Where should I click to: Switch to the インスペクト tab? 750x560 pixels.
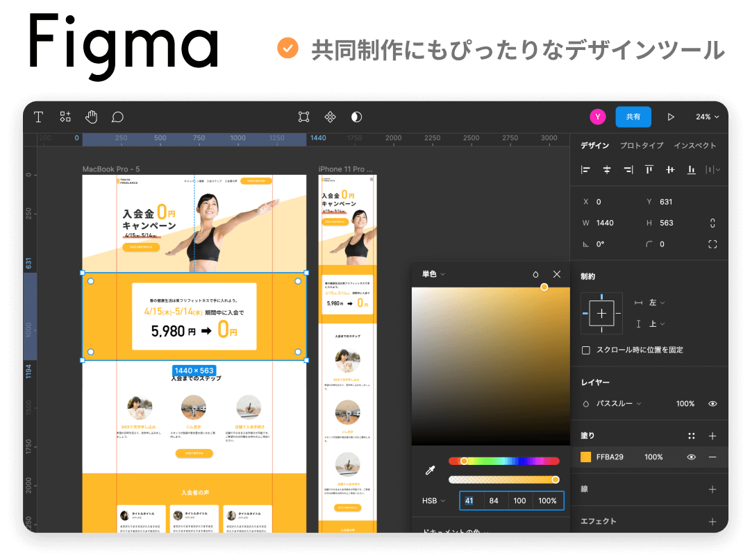(694, 146)
